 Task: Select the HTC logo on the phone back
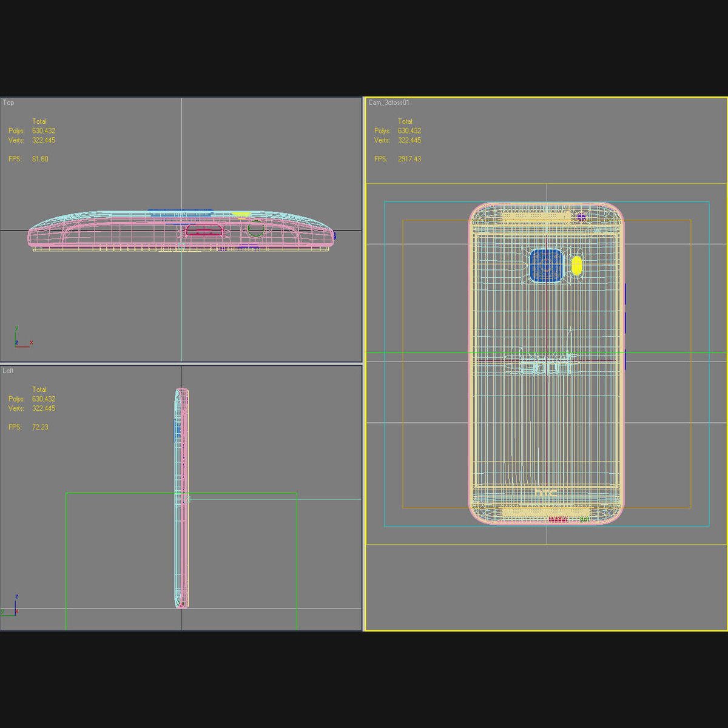pyautogui.click(x=546, y=493)
